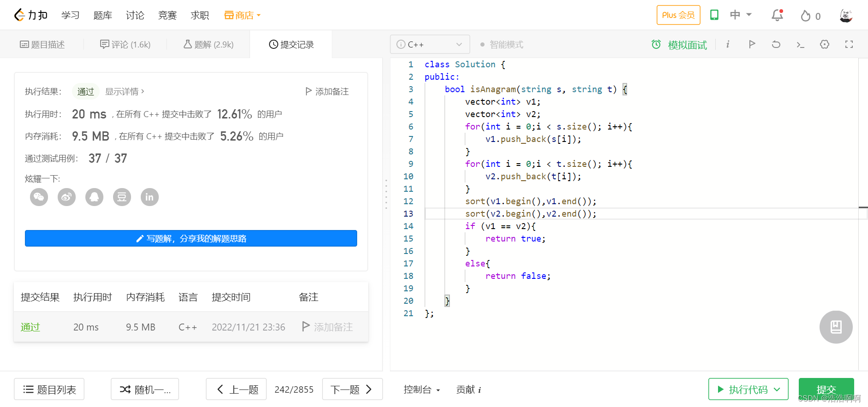868x407 pixels.
Task: Open the floating notebook button
Action: pyautogui.click(x=836, y=327)
